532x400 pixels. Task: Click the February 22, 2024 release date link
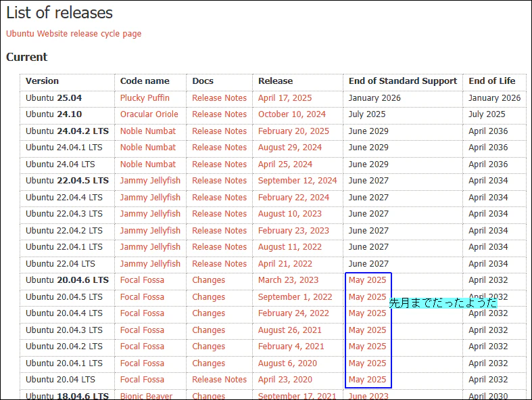click(293, 198)
